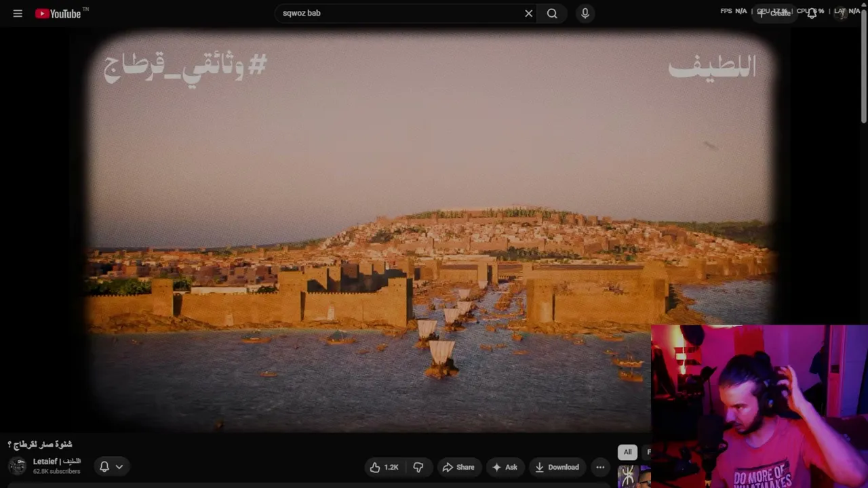
Task: Start voice search with microphone icon
Action: (x=585, y=14)
